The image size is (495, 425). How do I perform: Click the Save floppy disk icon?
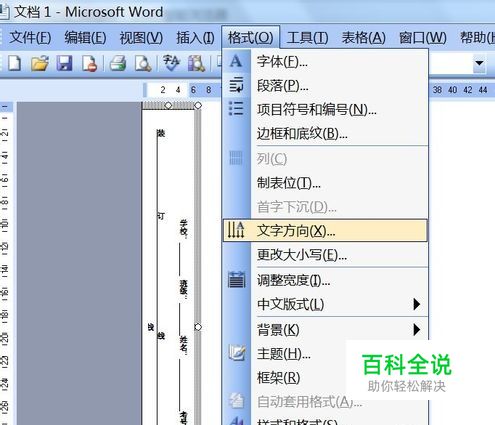tap(64, 63)
